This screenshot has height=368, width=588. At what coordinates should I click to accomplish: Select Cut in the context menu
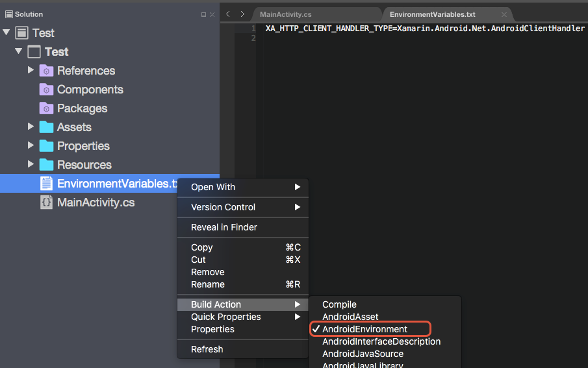pyautogui.click(x=243, y=260)
